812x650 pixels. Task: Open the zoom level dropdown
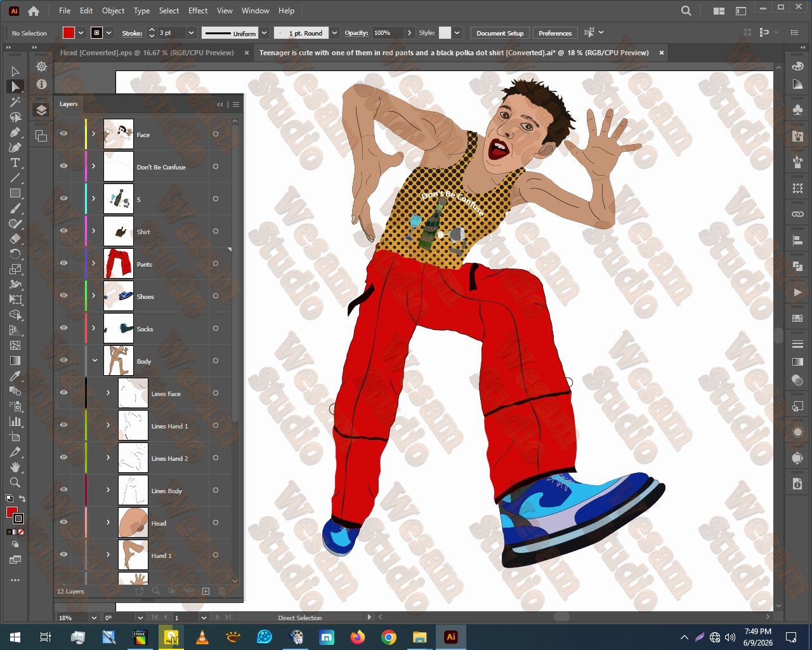point(94,617)
